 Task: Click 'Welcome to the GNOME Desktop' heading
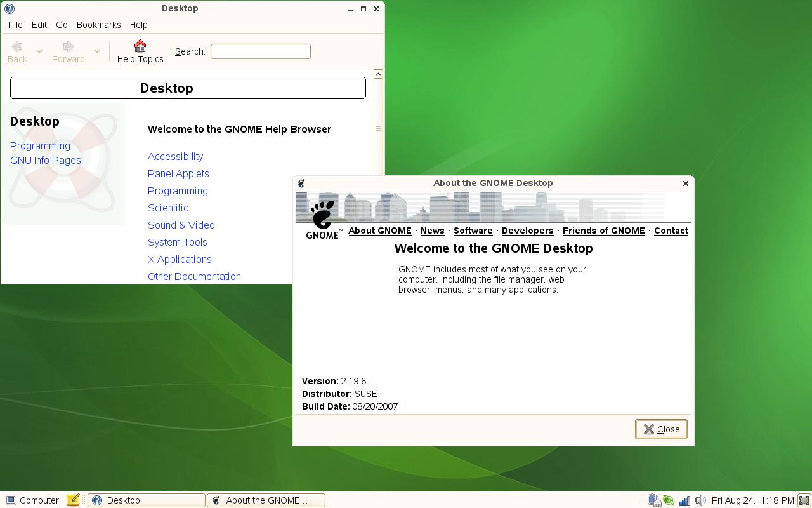point(494,248)
